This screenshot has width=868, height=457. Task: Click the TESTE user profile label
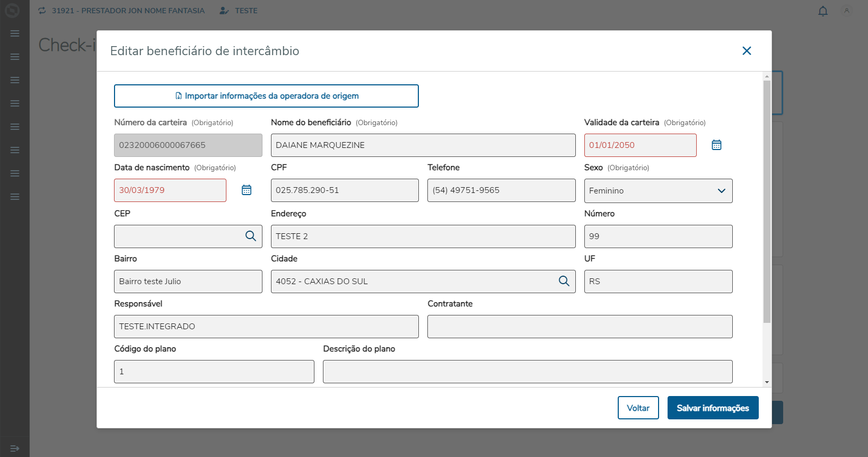(x=246, y=11)
